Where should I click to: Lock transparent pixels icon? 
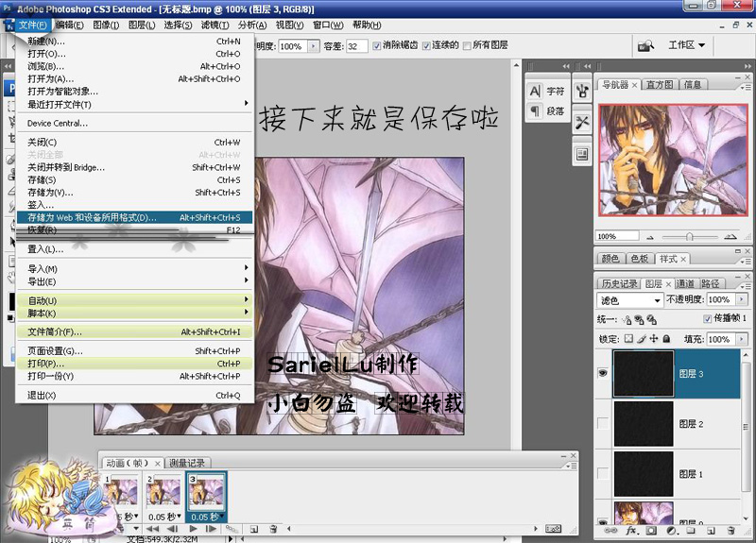tap(628, 339)
